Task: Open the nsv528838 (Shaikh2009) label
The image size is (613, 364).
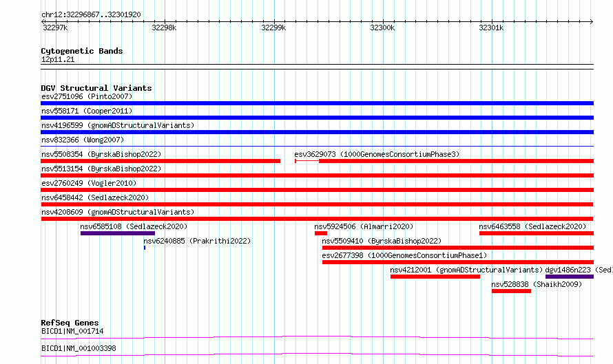Action: click(x=537, y=284)
